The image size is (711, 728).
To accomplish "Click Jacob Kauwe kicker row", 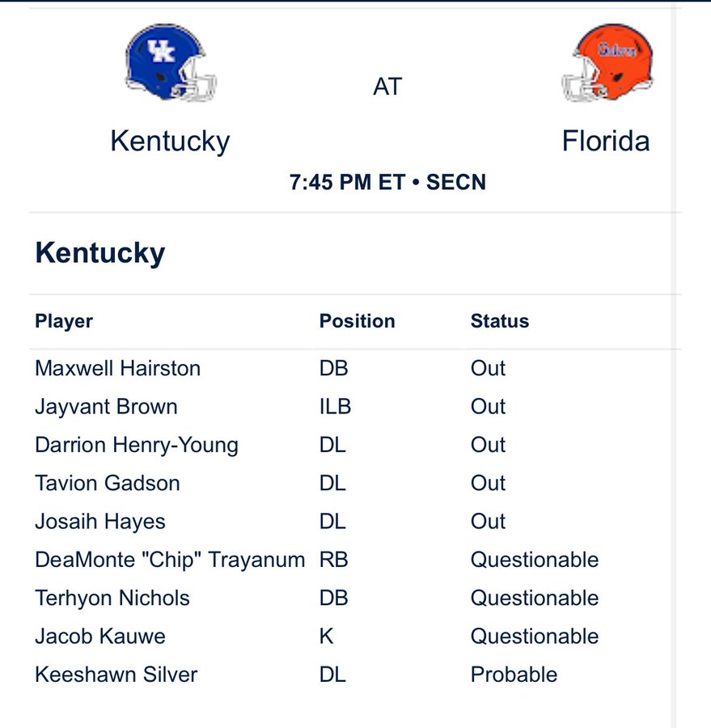I will [355, 636].
